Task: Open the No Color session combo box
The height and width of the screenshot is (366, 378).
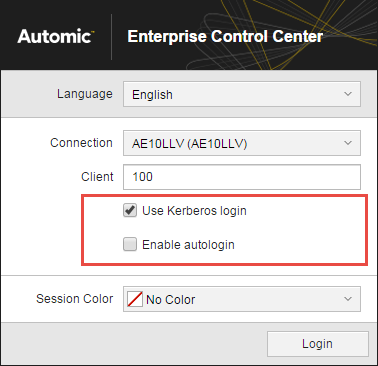Action: [242, 299]
